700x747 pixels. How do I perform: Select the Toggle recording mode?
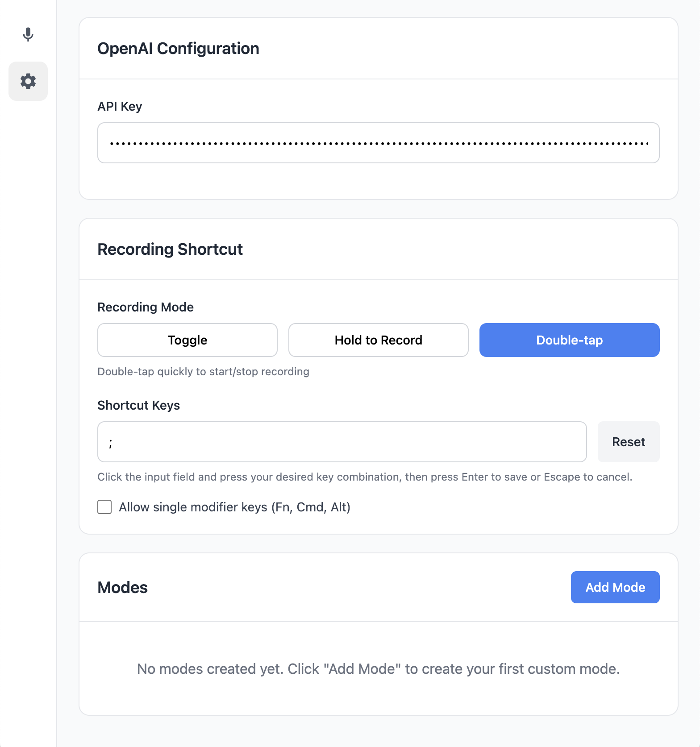(187, 340)
